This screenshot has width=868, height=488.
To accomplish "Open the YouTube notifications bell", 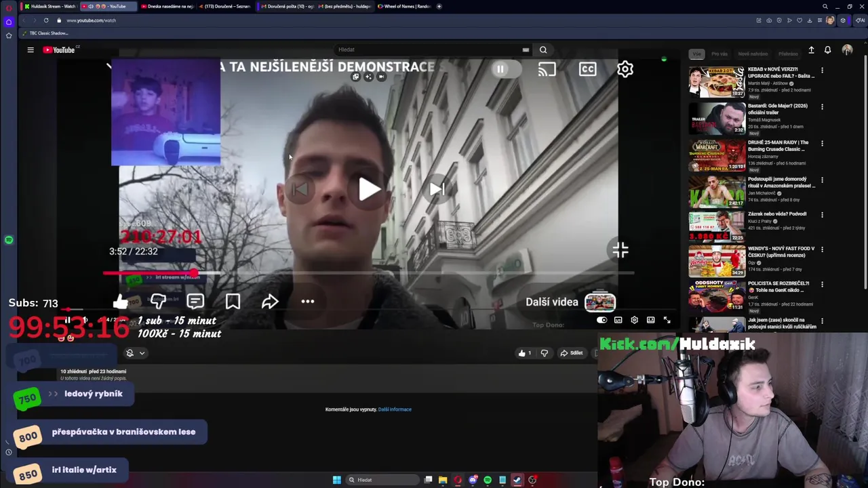I will (827, 49).
